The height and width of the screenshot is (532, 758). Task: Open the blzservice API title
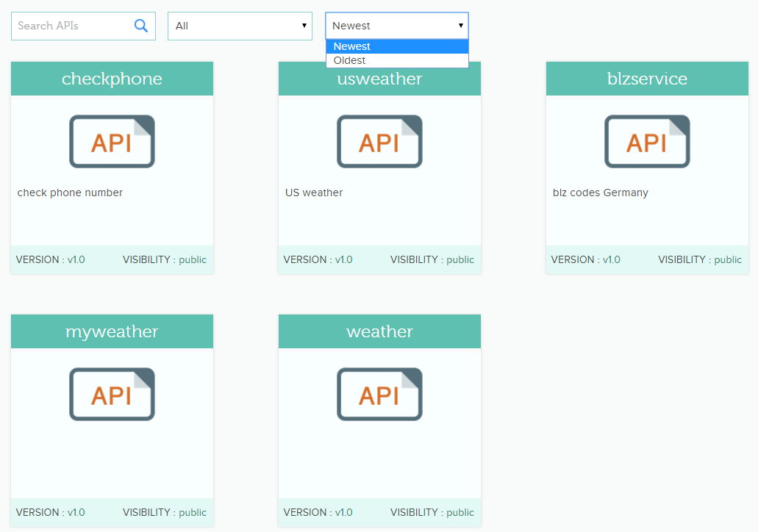pos(647,79)
